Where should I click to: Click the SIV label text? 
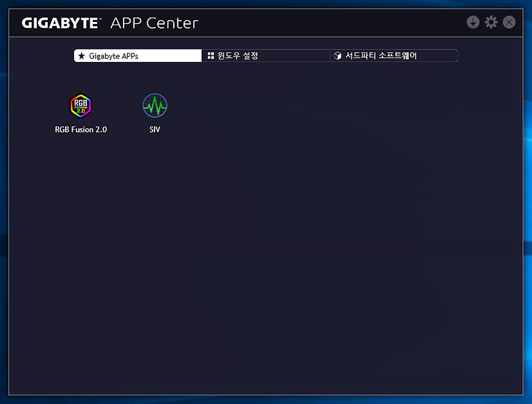(x=155, y=130)
